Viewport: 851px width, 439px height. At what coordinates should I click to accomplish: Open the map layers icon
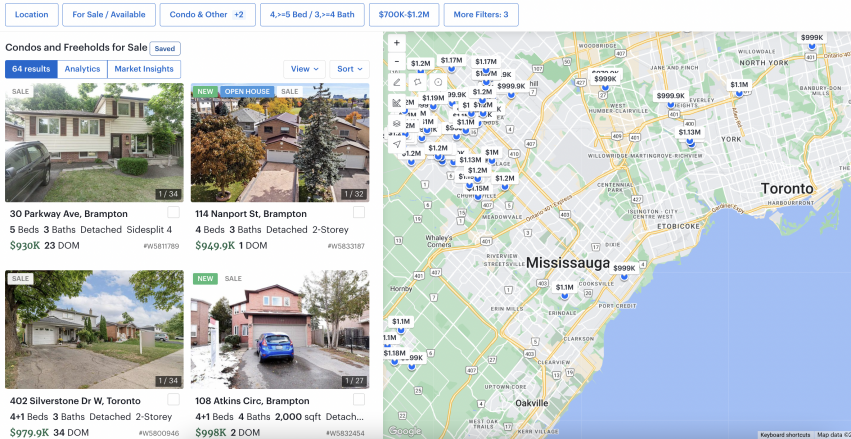397,124
